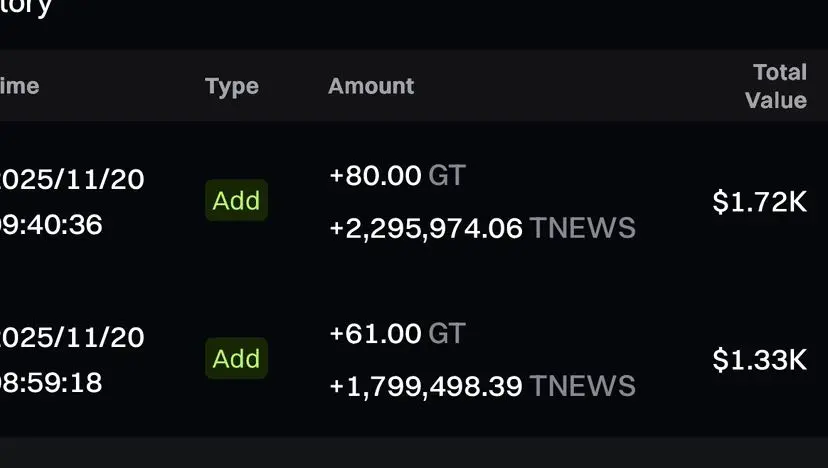The height and width of the screenshot is (468, 828).
Task: Click the Total Value column header
Action: (777, 86)
